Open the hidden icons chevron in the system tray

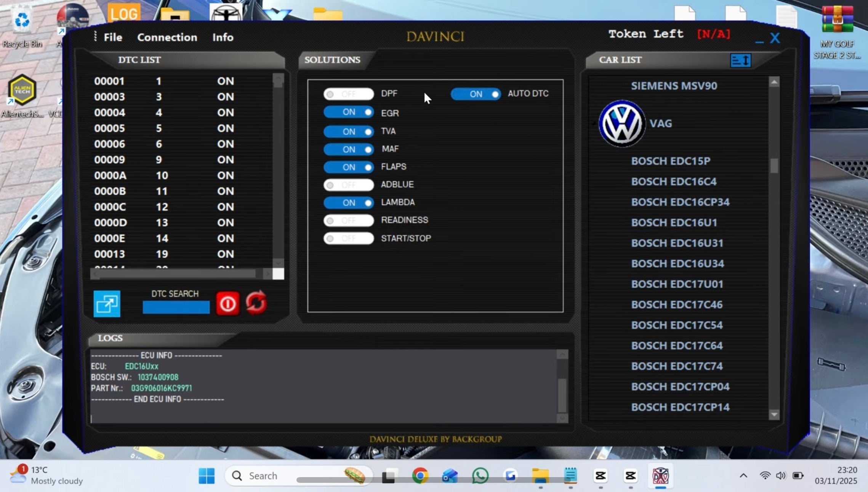[x=743, y=476]
